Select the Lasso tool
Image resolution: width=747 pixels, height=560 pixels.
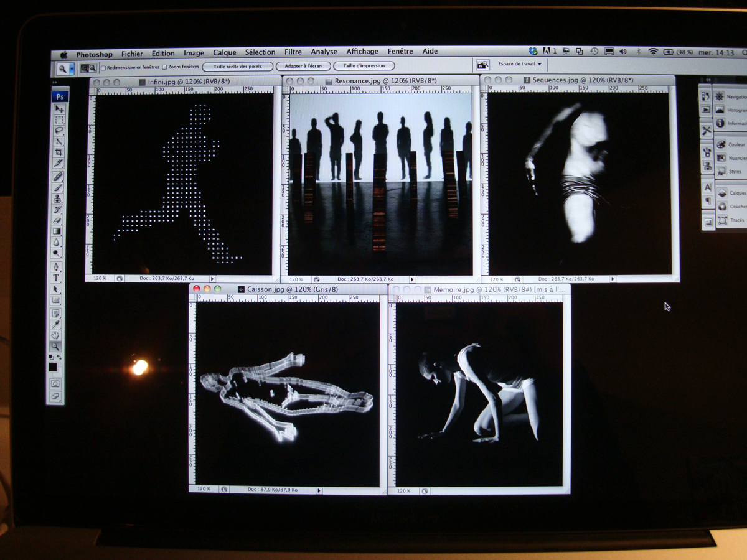click(x=59, y=131)
